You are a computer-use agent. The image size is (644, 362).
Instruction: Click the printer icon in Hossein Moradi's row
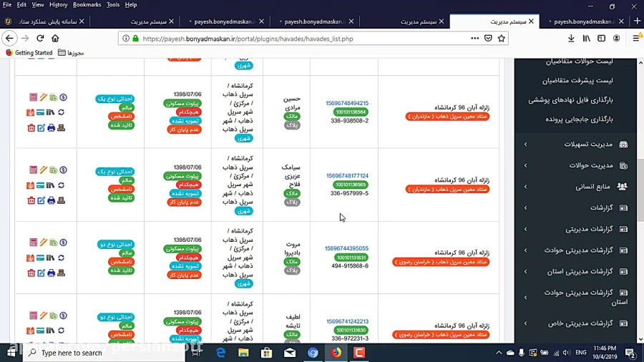tap(51, 128)
